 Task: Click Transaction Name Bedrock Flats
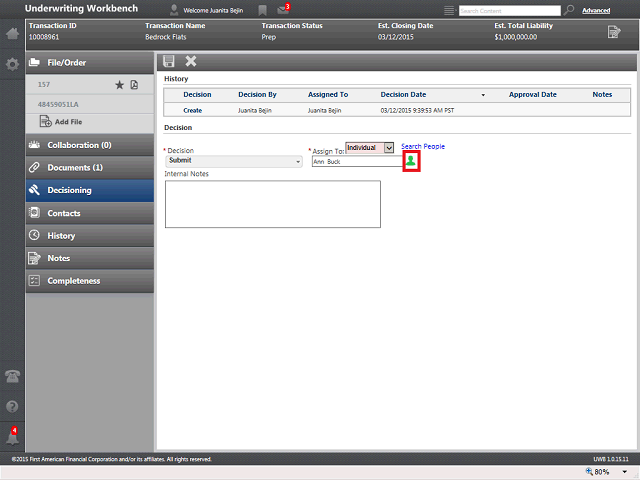pyautogui.click(x=166, y=37)
